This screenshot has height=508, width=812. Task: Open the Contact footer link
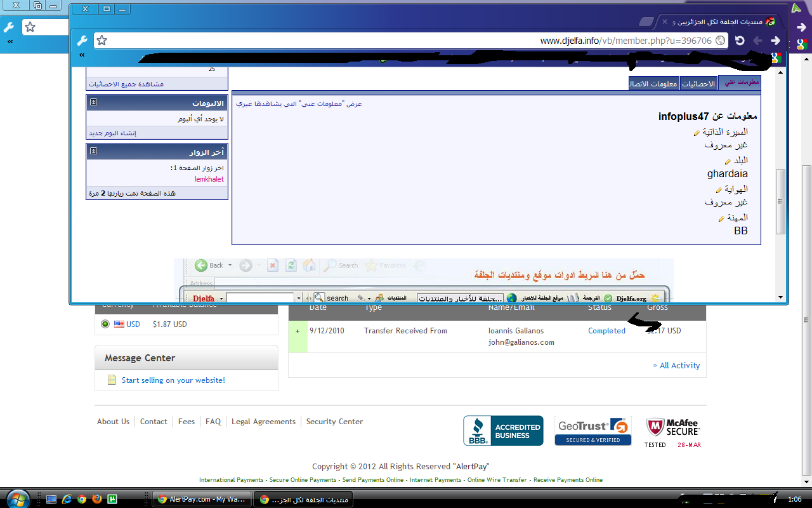pyautogui.click(x=154, y=422)
